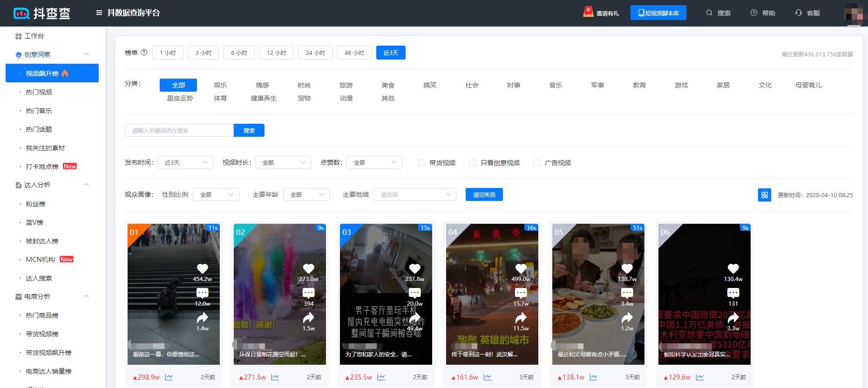Image resolution: width=868 pixels, height=388 pixels.
Task: Open trend chart icon for card 01
Action: click(169, 377)
